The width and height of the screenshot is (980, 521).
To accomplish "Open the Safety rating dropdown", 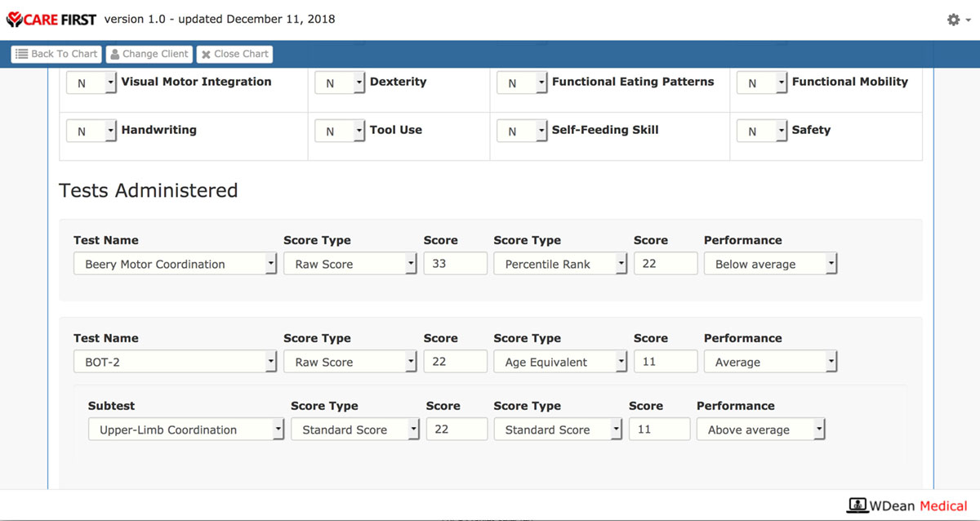I will point(762,131).
